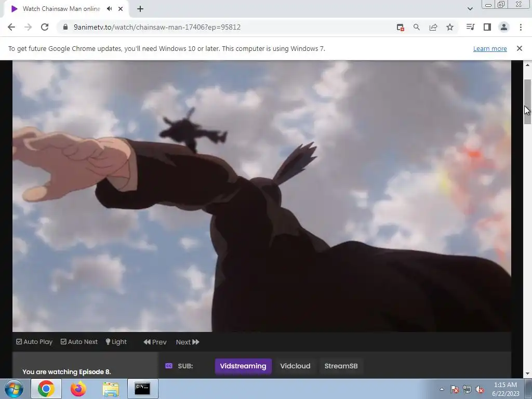This screenshot has height=399, width=532.
Task: View site security lock info
Action: click(x=65, y=27)
